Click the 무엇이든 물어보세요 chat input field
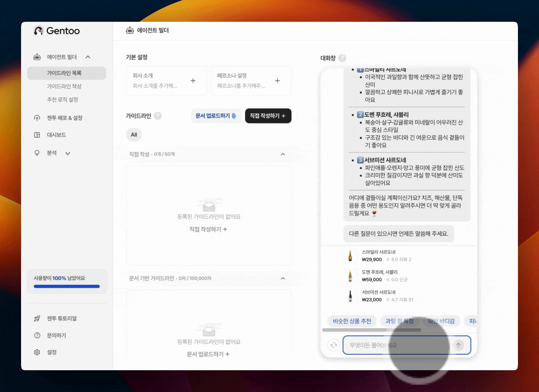 [x=396, y=345]
